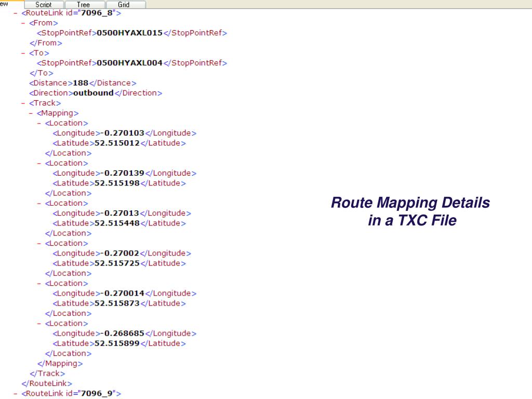
Task: Collapse the Location with longitude -0.268685
Action: [x=39, y=323]
